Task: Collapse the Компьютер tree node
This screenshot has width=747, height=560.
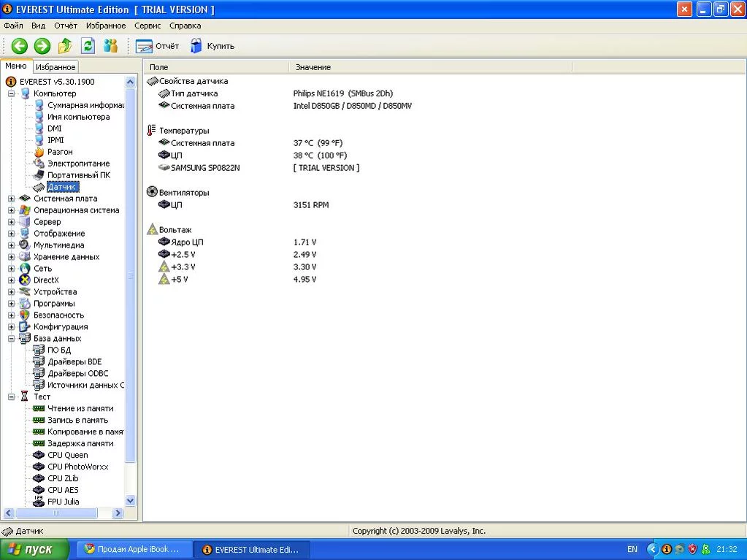Action: [x=12, y=93]
